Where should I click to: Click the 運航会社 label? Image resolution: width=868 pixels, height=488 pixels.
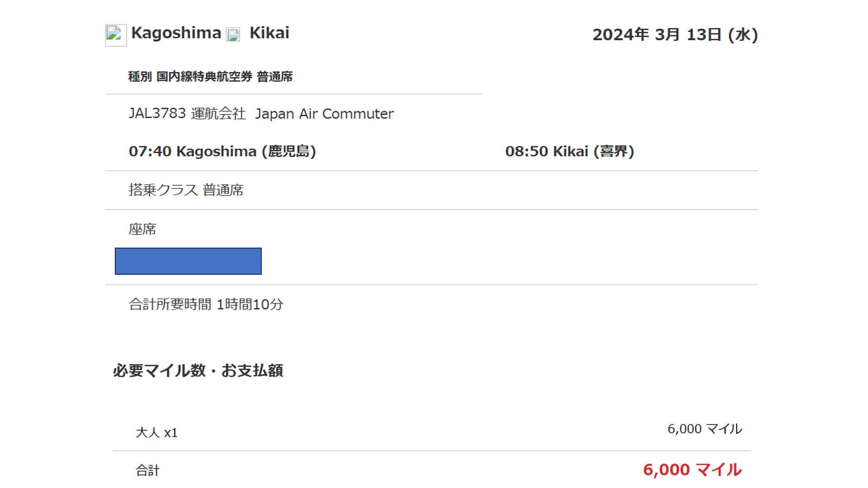tap(218, 113)
